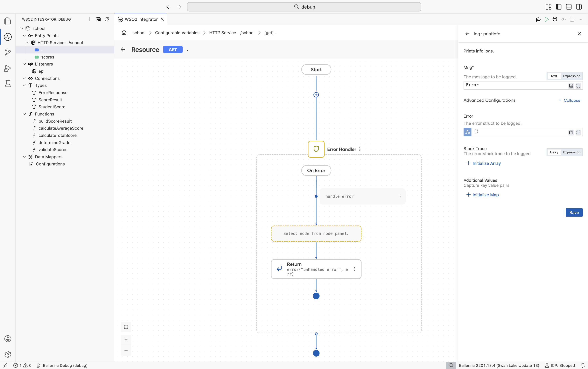Click school breadcrumb item
Image resolution: width=588 pixels, height=369 pixels.
click(139, 33)
